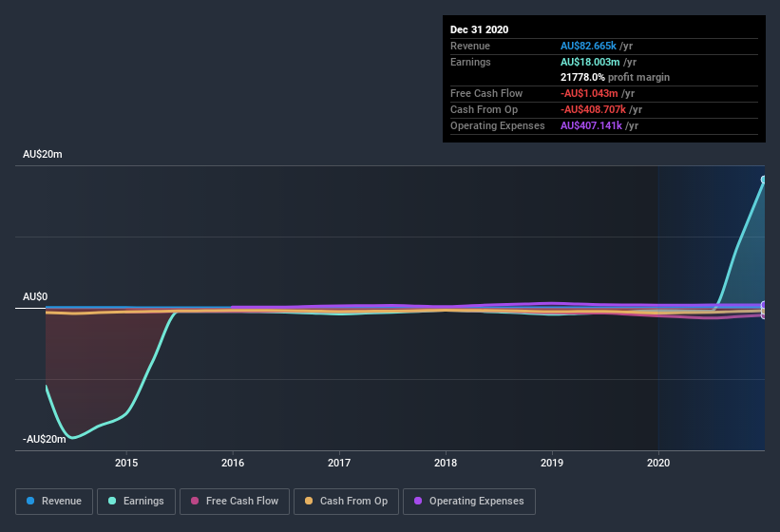Click the Operating Expenses legend button
This screenshot has height=532, width=780.
[468, 501]
